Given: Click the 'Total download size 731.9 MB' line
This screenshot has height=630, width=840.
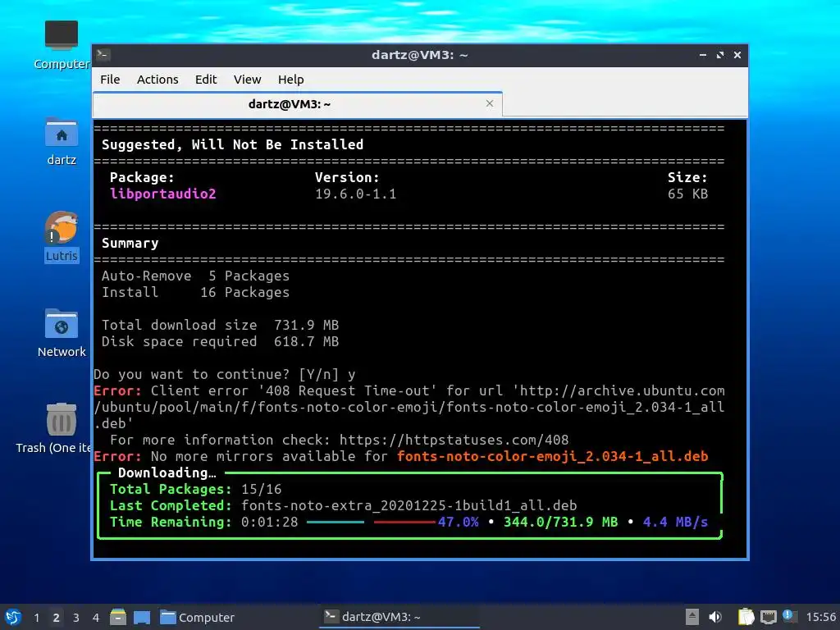Looking at the screenshot, I should click(x=220, y=325).
